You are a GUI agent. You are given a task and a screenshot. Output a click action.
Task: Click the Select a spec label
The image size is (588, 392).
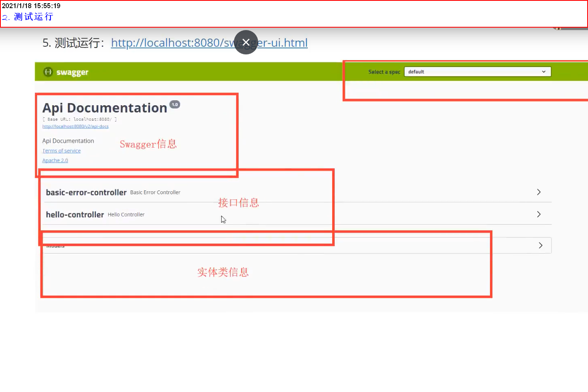384,72
